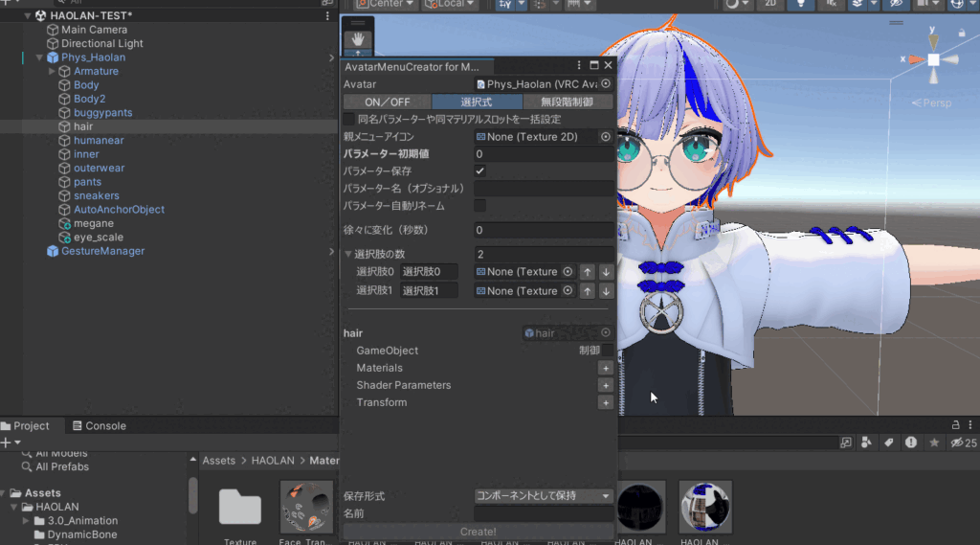Move 選択肢1 up with arrow button
980x545 pixels.
(587, 291)
